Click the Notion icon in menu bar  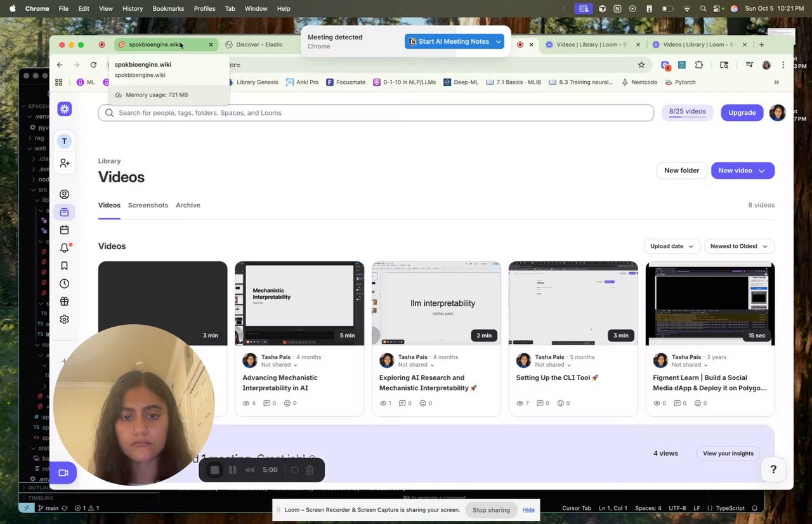(617, 8)
